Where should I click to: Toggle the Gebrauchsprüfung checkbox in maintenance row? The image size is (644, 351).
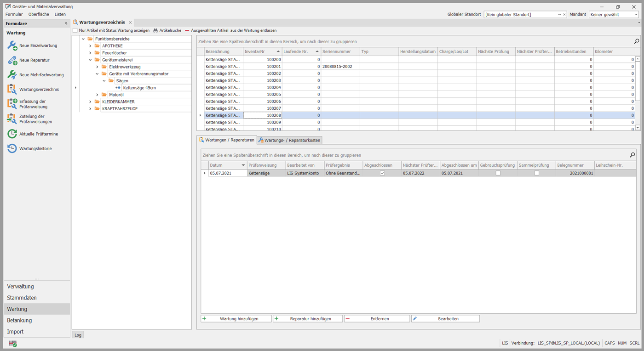498,173
